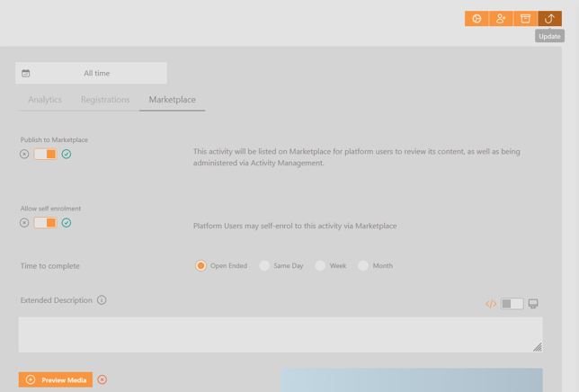Toggle the Publish to Marketplace switch
579x392 pixels.
point(46,154)
